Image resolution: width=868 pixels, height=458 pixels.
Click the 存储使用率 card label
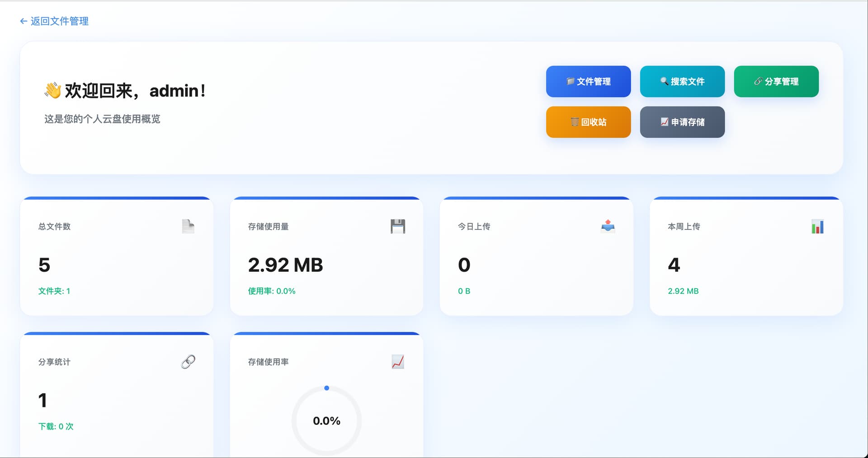268,362
